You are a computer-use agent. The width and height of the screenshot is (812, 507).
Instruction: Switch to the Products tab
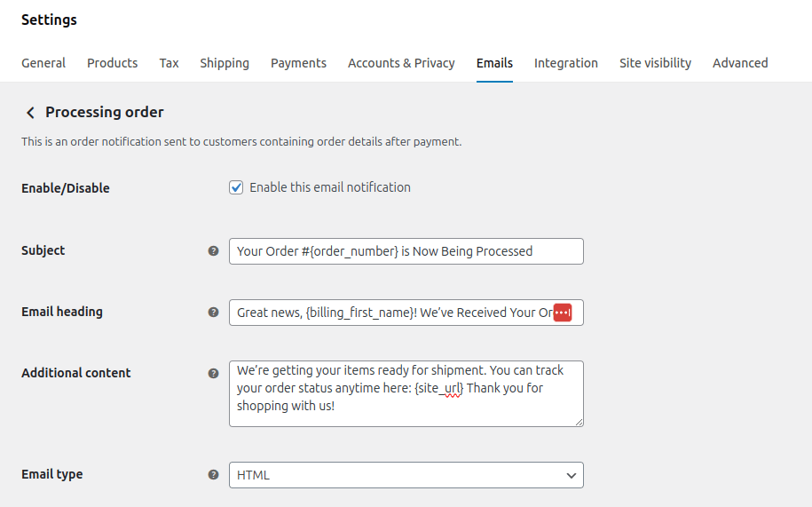113,63
